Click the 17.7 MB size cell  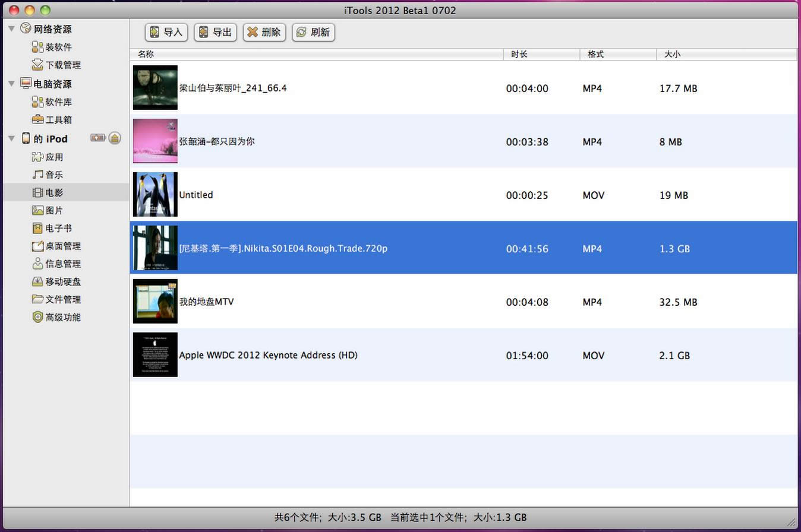tap(678, 88)
